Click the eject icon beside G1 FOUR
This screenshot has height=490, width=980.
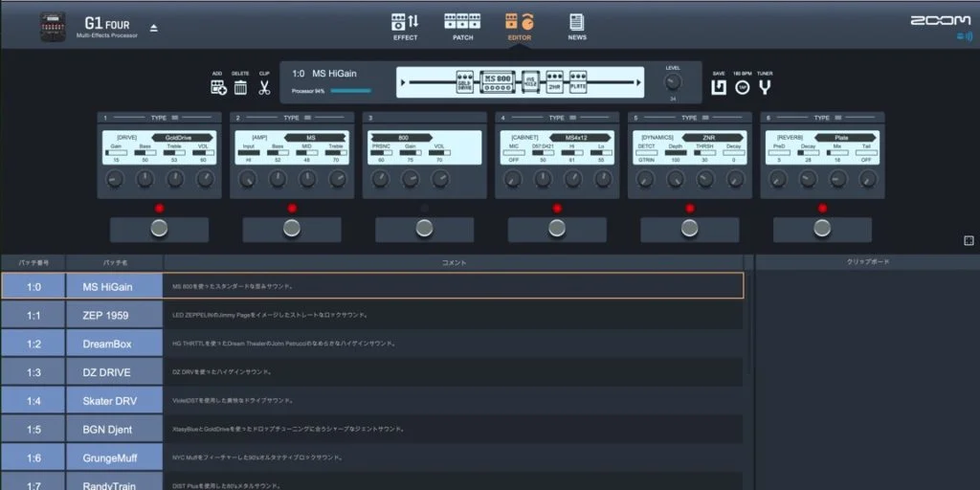(x=155, y=27)
